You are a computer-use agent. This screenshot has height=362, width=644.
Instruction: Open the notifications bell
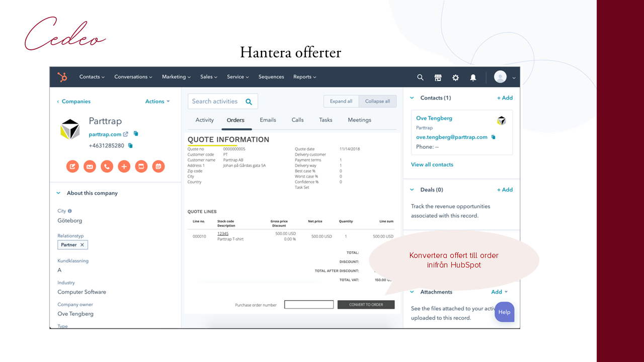pyautogui.click(x=473, y=77)
